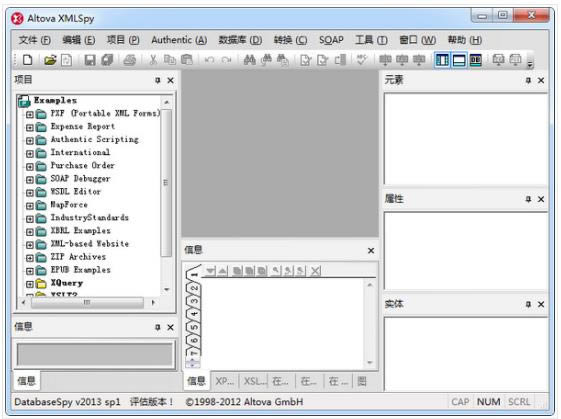Image resolution: width=561 pixels, height=419 pixels.
Task: Click the Cut scissors icon
Action: coord(153,60)
